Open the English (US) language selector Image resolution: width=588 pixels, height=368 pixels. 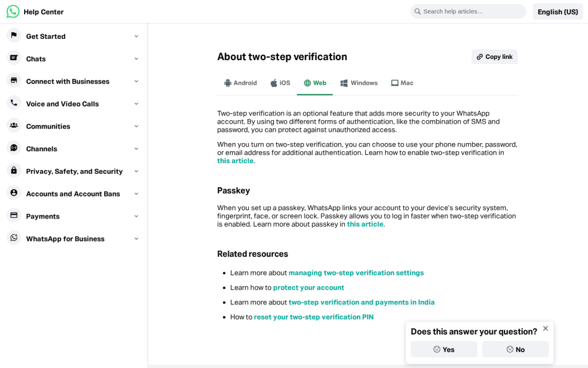557,12
